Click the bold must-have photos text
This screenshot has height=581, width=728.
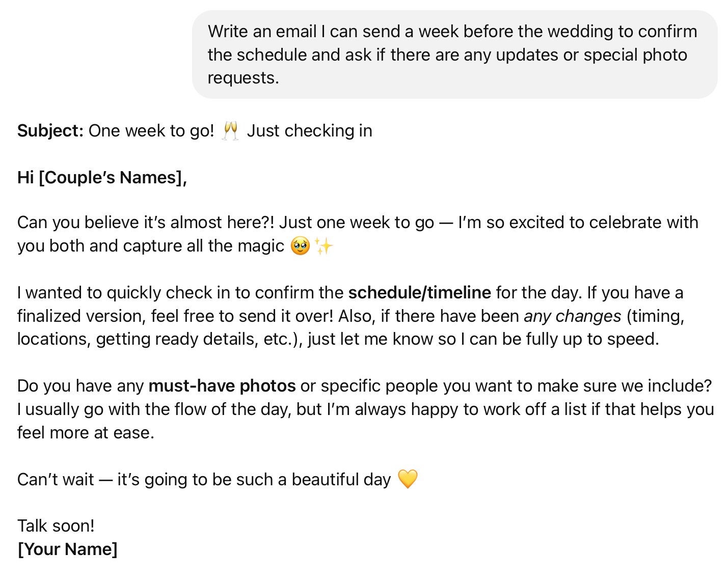pyautogui.click(x=222, y=386)
